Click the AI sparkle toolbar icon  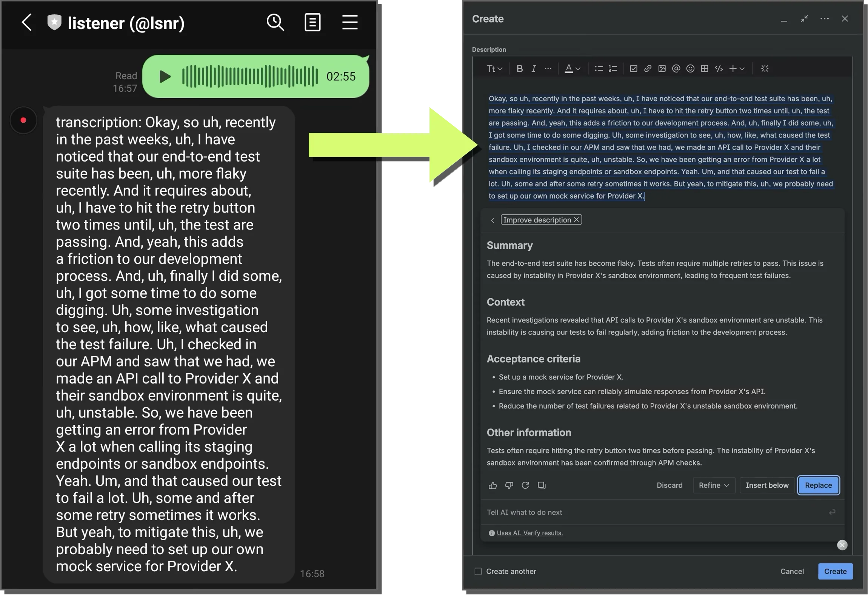pos(765,69)
